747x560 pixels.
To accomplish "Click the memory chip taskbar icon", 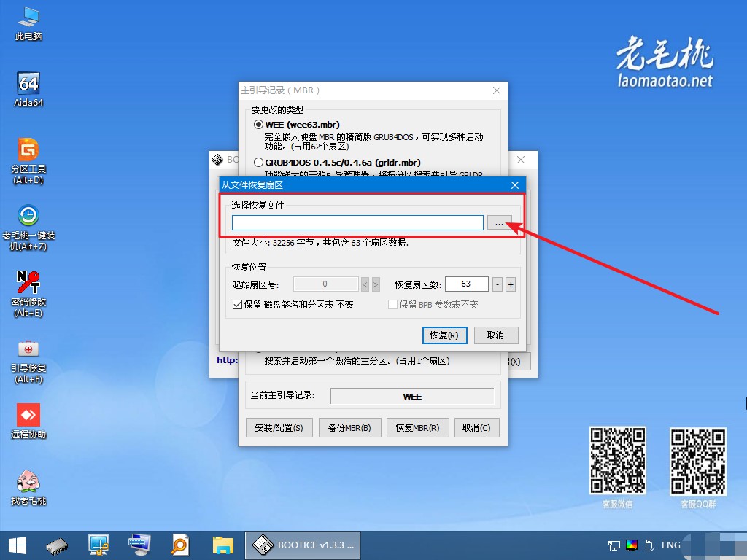I will 57,545.
